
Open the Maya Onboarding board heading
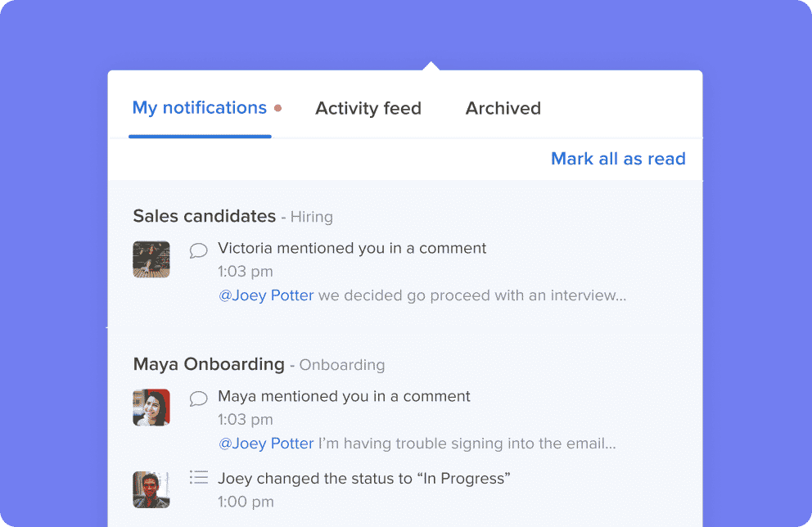click(x=209, y=364)
